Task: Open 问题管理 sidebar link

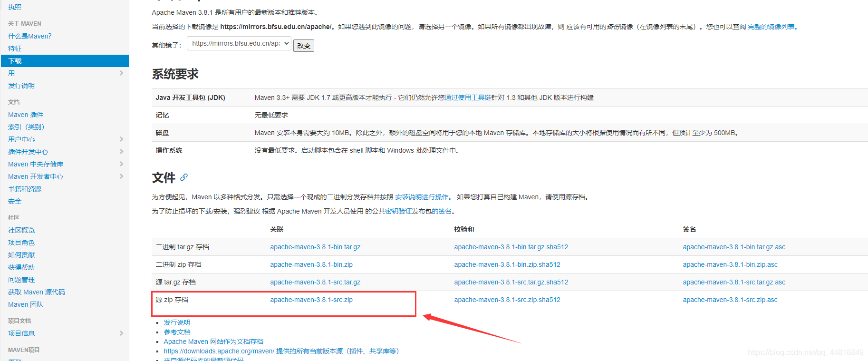Action: [x=21, y=280]
